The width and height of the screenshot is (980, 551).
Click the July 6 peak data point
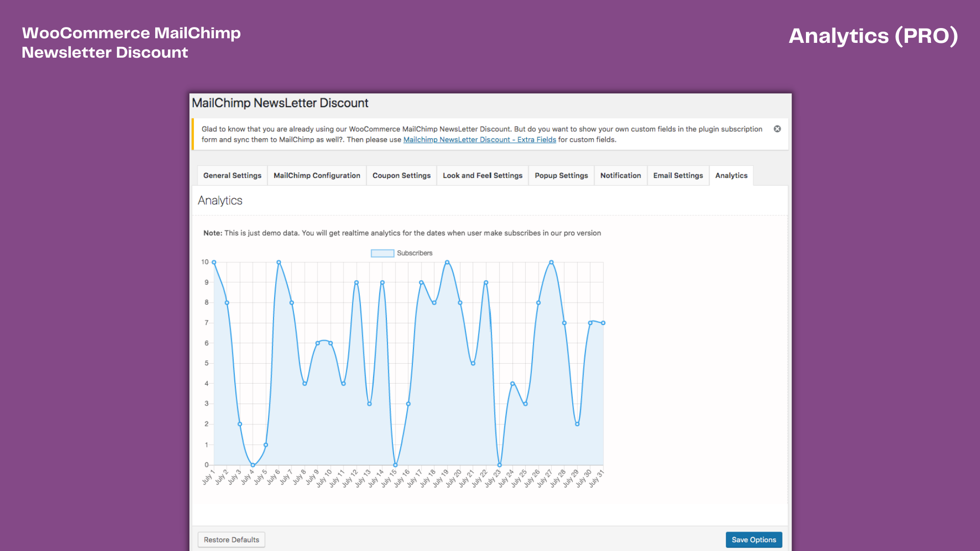(x=279, y=262)
